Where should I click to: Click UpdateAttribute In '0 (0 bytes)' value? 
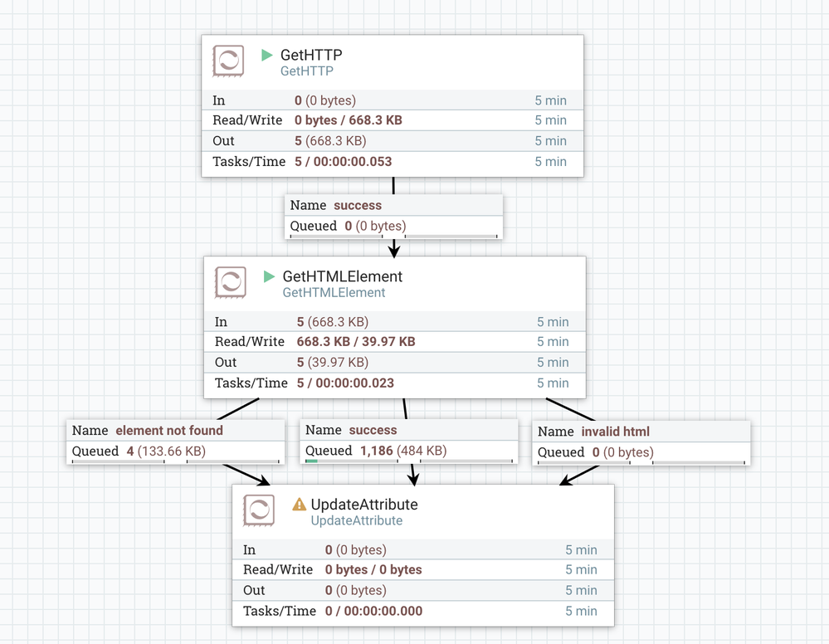(x=356, y=550)
